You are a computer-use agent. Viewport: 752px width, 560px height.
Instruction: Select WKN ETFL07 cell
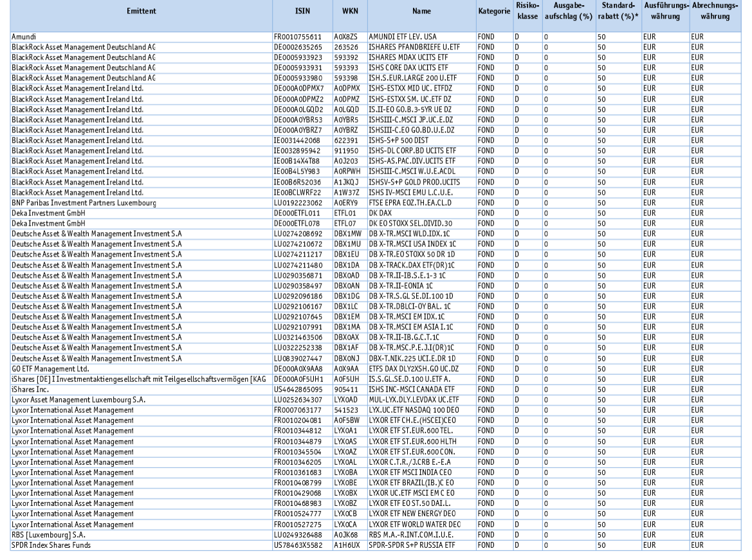pos(350,224)
